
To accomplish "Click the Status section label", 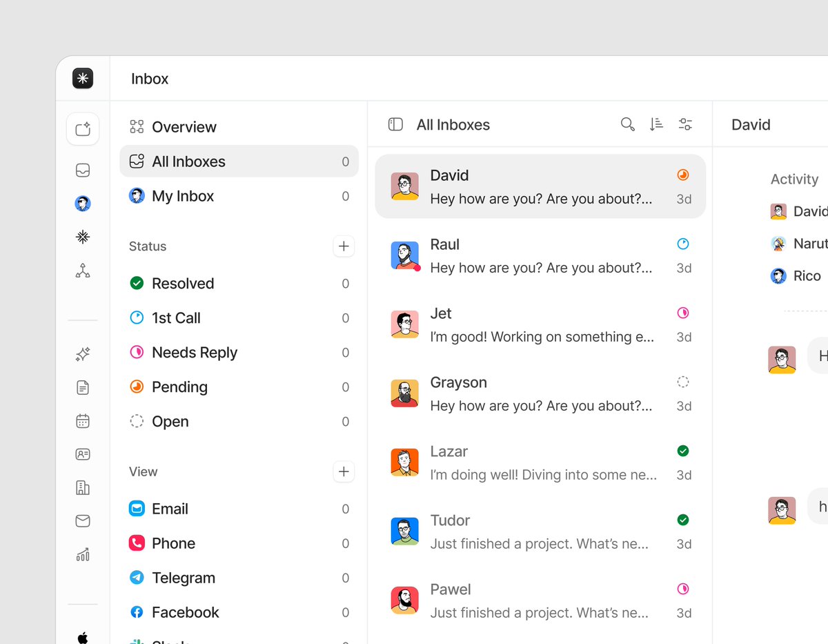I will pyautogui.click(x=148, y=246).
